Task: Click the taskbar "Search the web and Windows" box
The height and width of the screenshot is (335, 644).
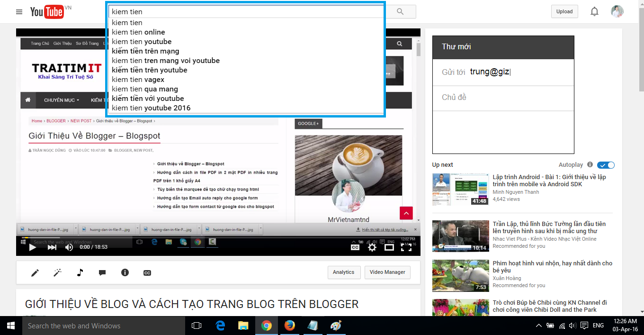Action: 104,326
